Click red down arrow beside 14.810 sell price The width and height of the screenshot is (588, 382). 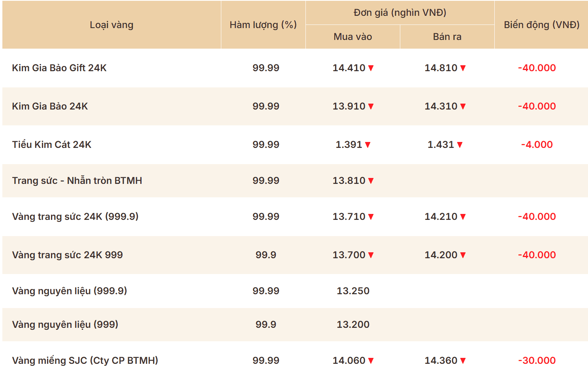463,68
